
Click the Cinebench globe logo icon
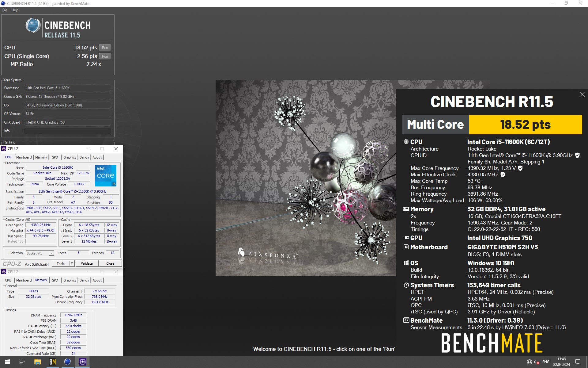tap(33, 25)
